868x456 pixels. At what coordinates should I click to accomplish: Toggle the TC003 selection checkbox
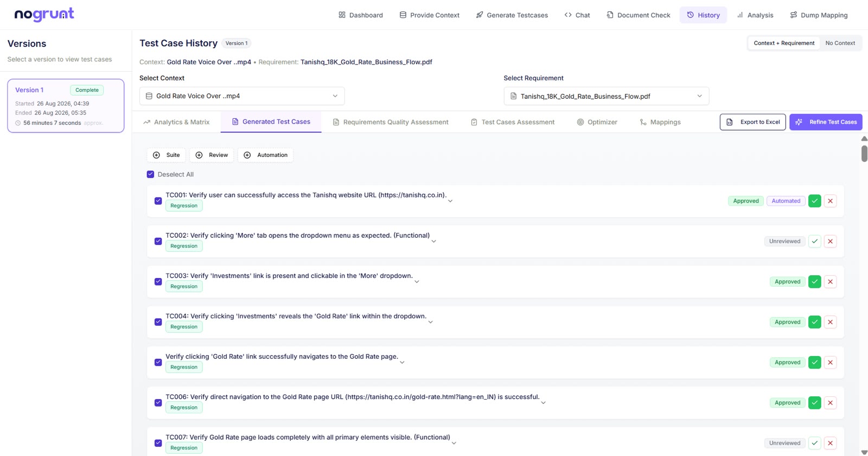click(x=158, y=282)
